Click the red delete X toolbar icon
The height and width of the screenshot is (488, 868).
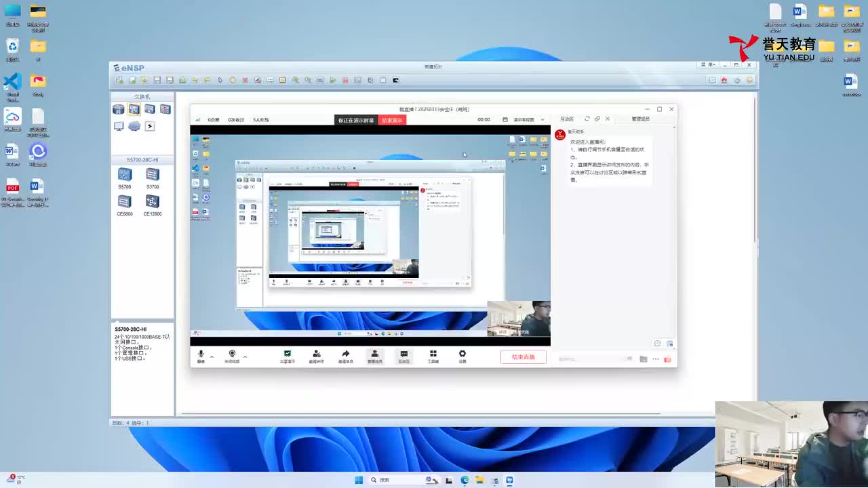coord(245,80)
